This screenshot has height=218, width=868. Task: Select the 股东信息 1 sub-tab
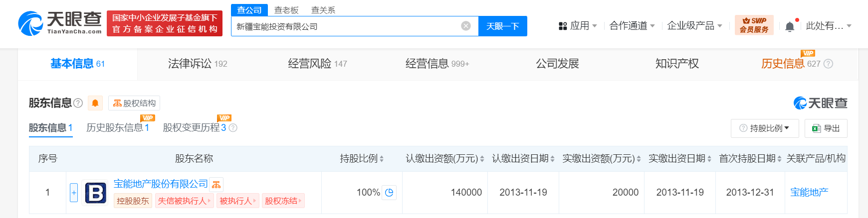pos(51,128)
